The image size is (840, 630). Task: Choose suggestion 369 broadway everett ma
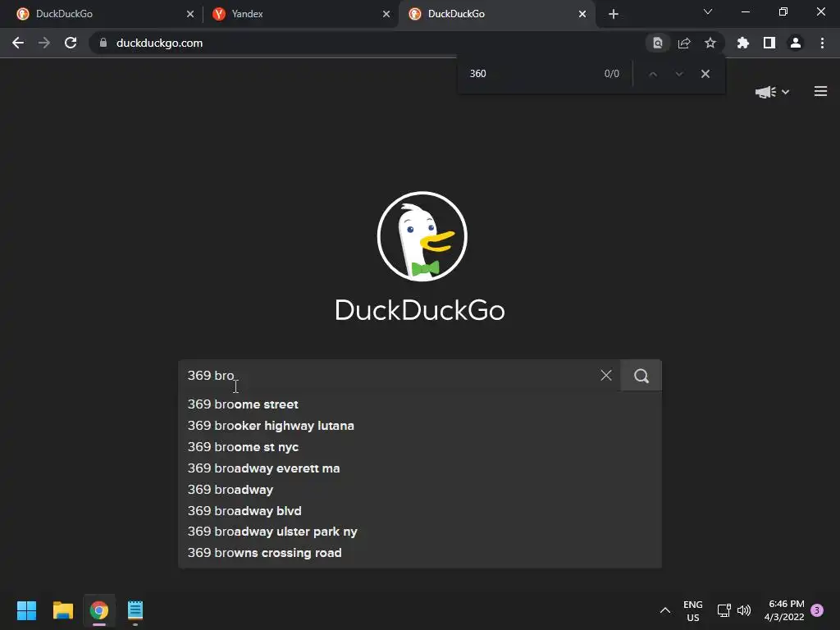click(420, 468)
